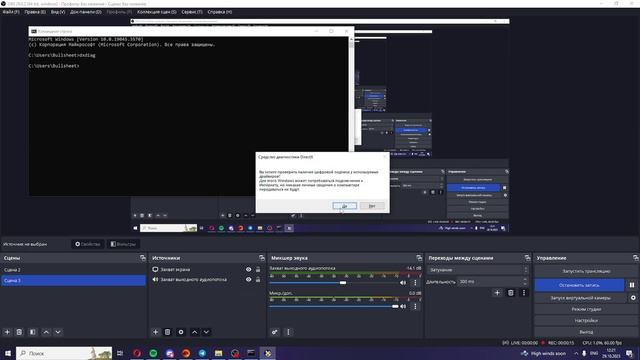Open scene filters icon in Scenes panel
This screenshot has width=640, height=360.
[x=33, y=332]
